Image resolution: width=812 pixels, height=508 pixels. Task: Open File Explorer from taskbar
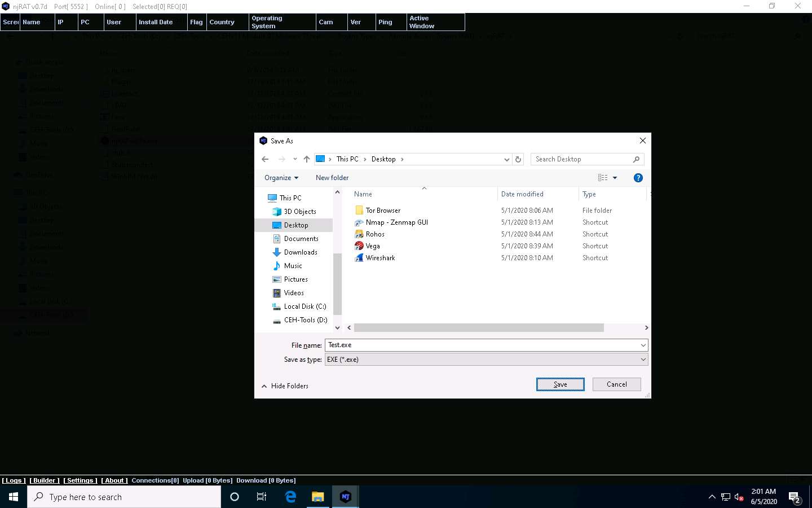click(x=318, y=497)
